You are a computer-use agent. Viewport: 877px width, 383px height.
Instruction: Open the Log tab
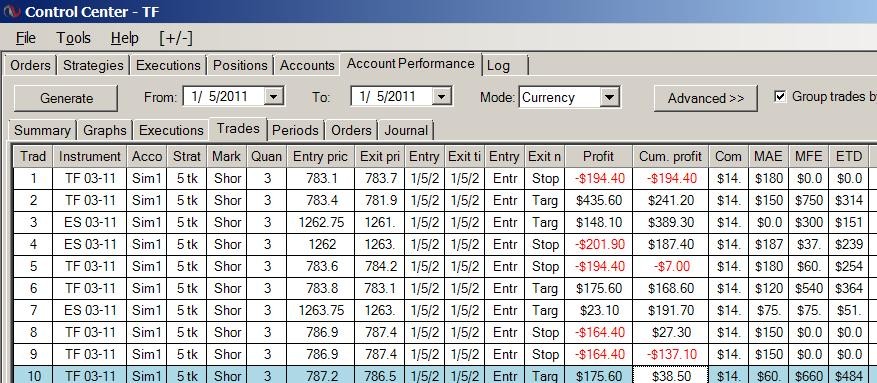(504, 65)
